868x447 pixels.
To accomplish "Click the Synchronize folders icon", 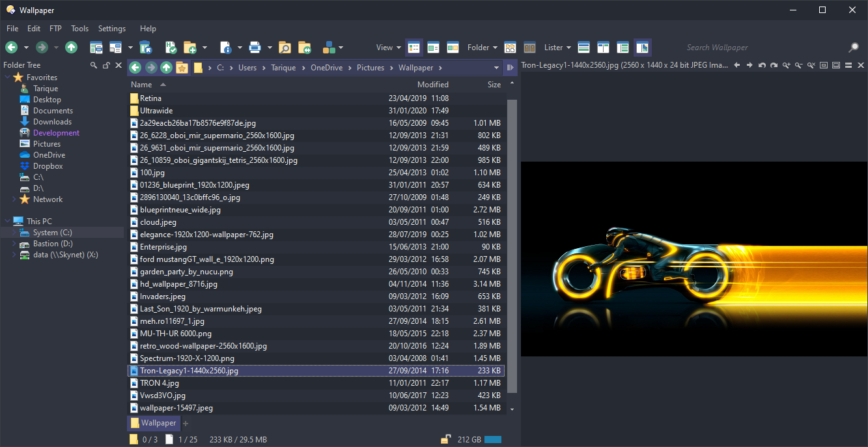I will (x=305, y=47).
